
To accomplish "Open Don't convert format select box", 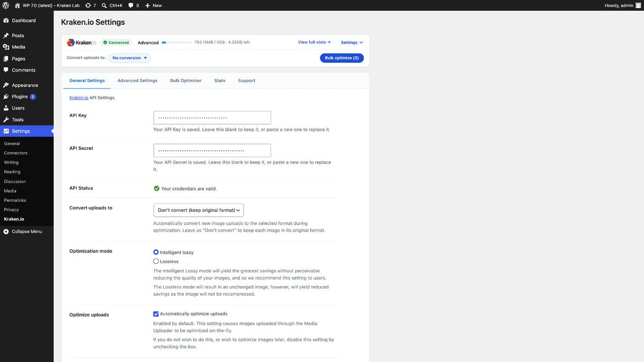I will [199, 210].
